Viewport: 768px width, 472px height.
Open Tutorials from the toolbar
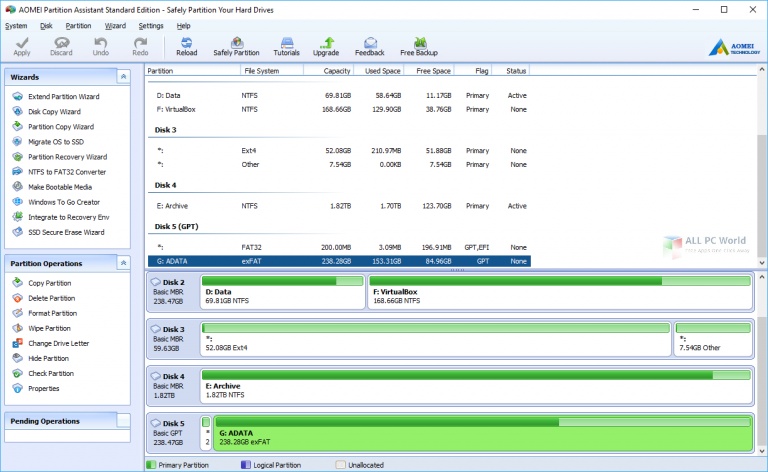coord(287,47)
